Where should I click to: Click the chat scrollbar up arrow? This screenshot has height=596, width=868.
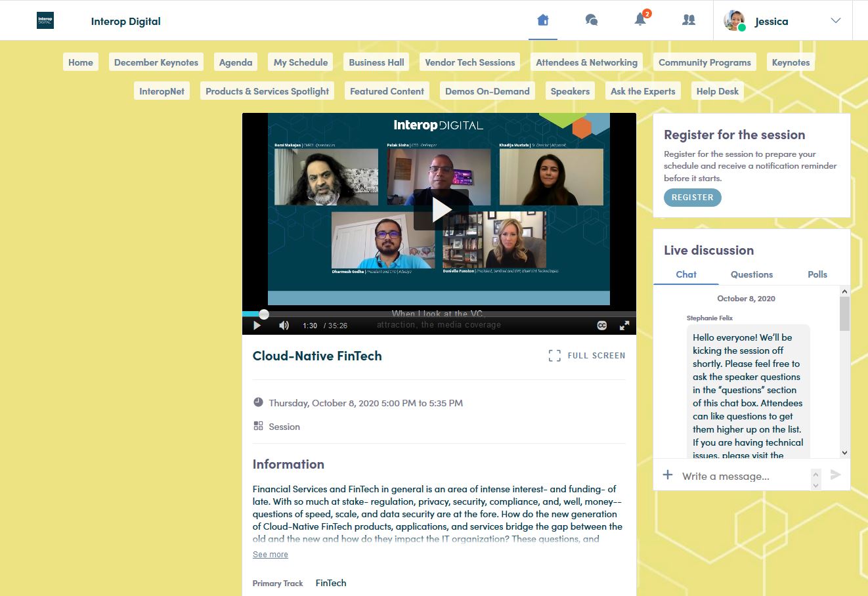tap(844, 291)
